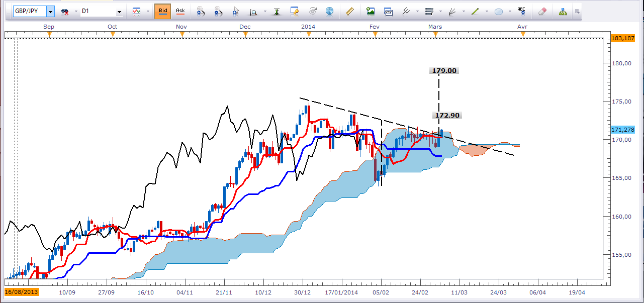This screenshot has width=644, height=303.
Task: Click the 05/02 date on bottom axis
Action: pos(381,291)
